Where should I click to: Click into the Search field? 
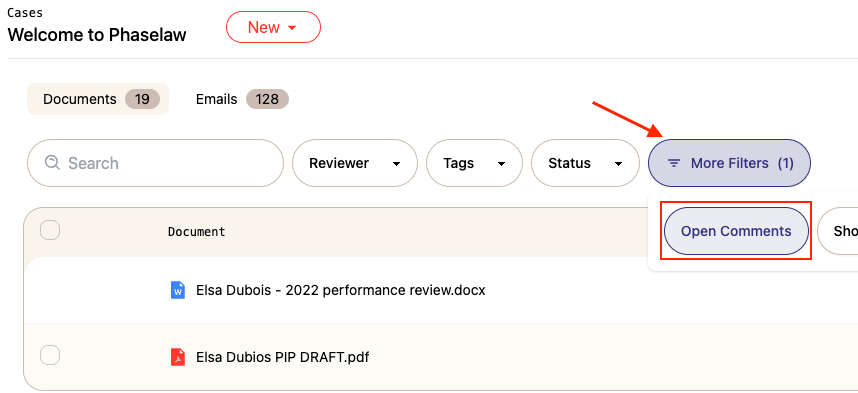tap(155, 163)
